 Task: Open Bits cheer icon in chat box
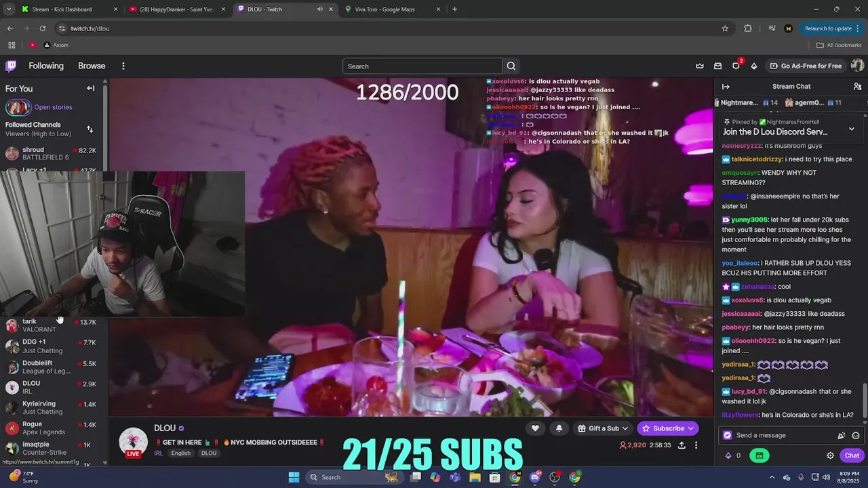tap(842, 435)
